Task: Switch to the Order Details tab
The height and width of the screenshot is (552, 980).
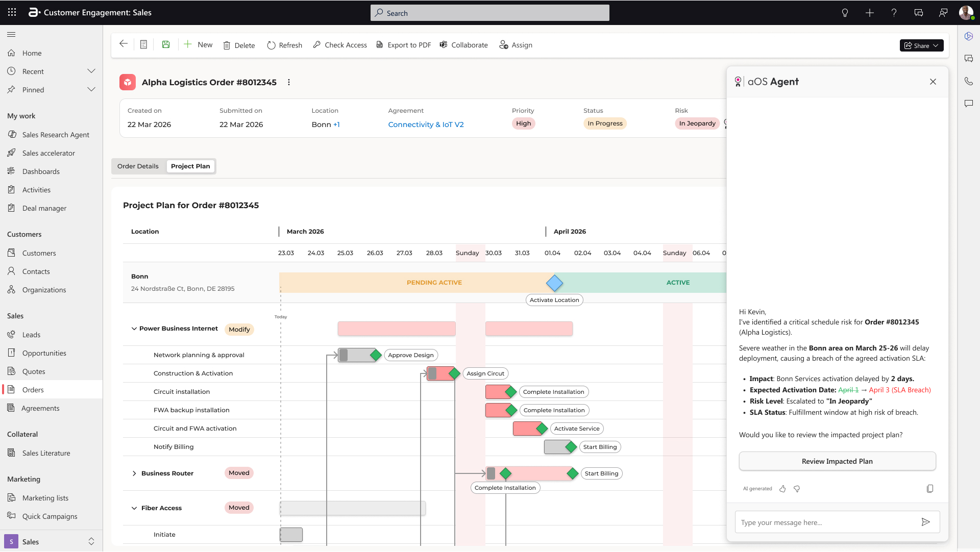Action: 138,166
